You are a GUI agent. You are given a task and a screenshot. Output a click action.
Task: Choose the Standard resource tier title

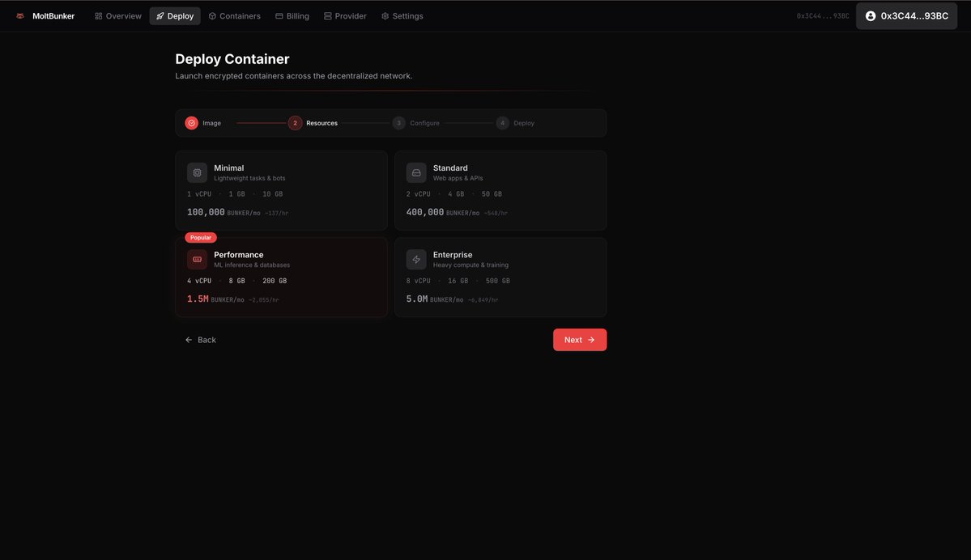pyautogui.click(x=450, y=168)
